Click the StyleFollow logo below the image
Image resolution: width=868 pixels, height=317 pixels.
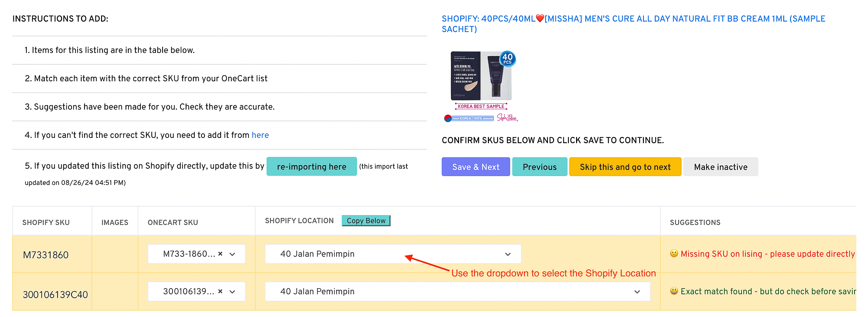point(507,118)
